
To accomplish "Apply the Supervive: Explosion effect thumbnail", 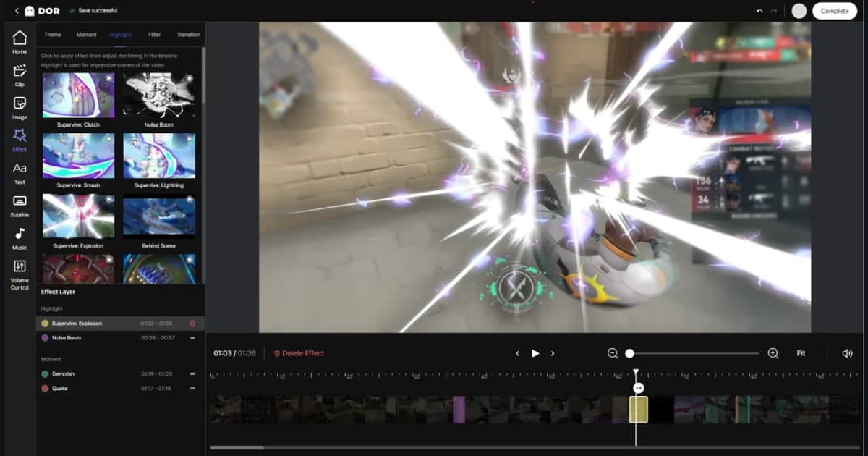I will pyautogui.click(x=78, y=216).
